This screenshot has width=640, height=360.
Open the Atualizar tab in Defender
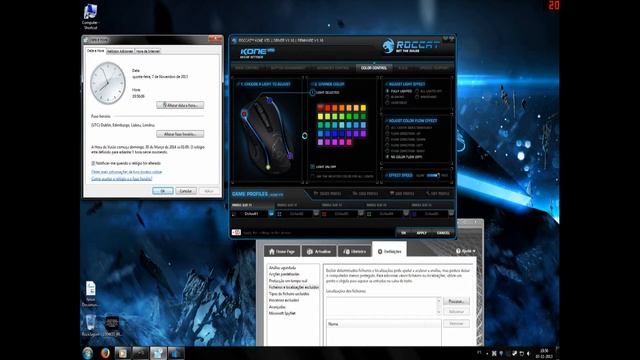coord(319,251)
